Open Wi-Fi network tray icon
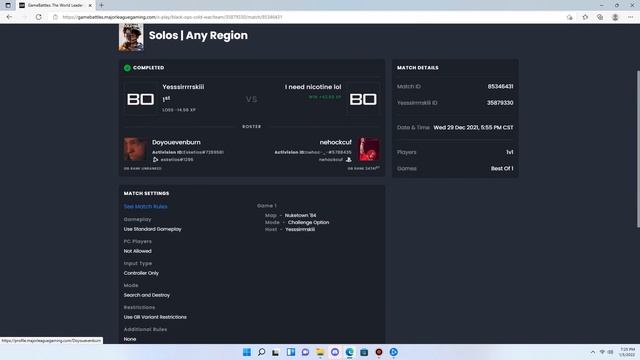This screenshot has height=360, width=640. click(602, 352)
